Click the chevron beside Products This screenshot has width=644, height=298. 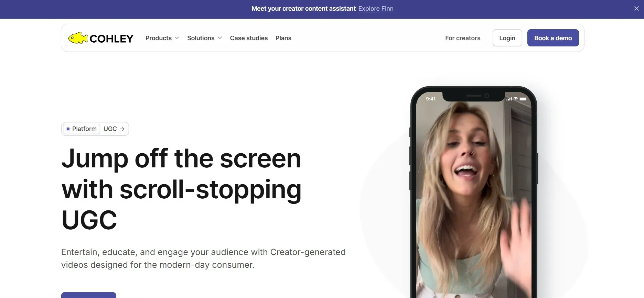(x=177, y=38)
